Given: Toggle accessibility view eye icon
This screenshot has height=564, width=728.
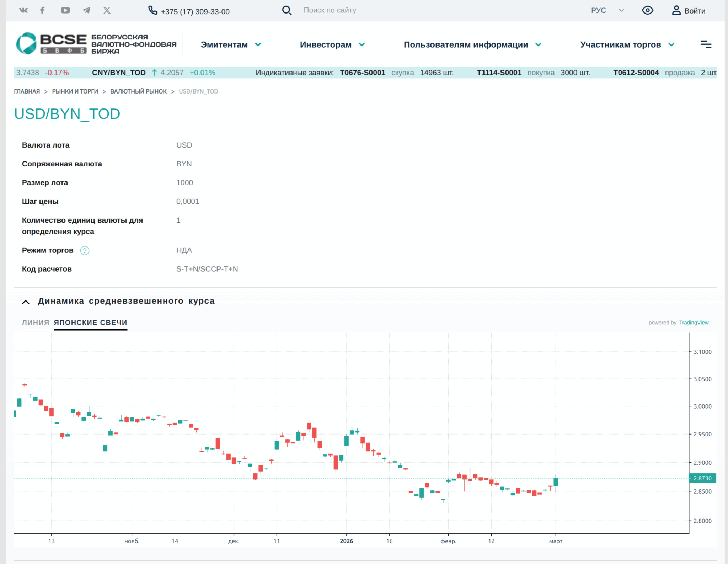Looking at the screenshot, I should tap(647, 10).
